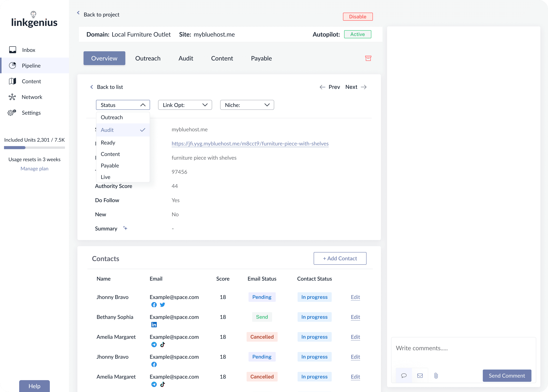The height and width of the screenshot is (392, 548).
Task: Click the Send Comment button
Action: (x=507, y=376)
